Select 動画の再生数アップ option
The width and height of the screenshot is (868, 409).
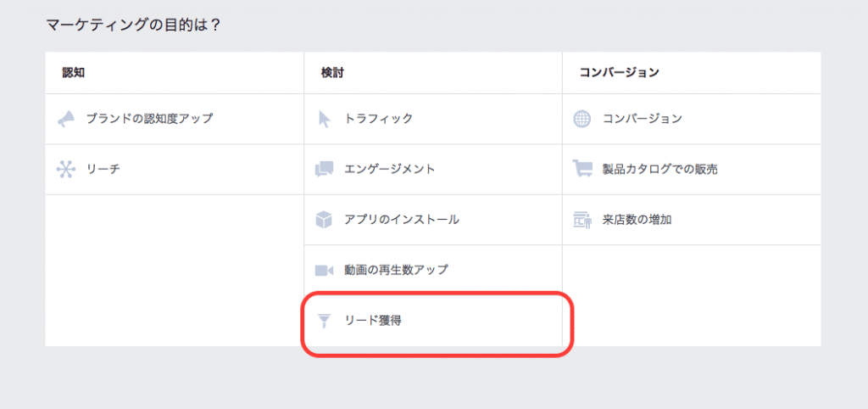[433, 271]
